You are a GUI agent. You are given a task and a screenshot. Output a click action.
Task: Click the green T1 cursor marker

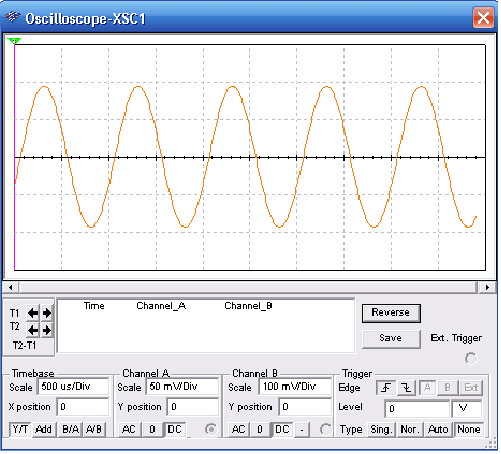tap(14, 41)
